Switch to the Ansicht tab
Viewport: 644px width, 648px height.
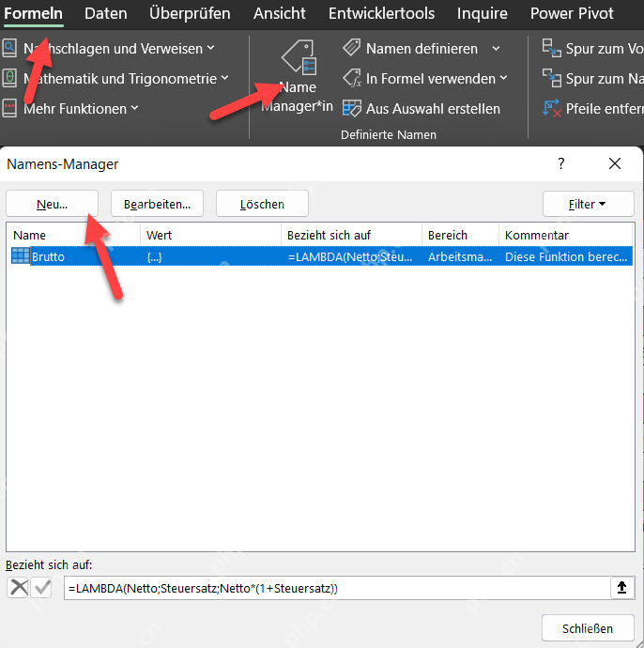pyautogui.click(x=279, y=14)
